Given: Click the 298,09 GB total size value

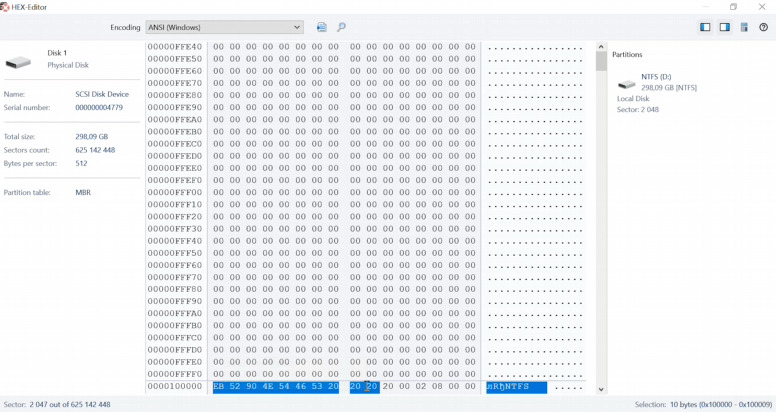Looking at the screenshot, I should (x=92, y=137).
